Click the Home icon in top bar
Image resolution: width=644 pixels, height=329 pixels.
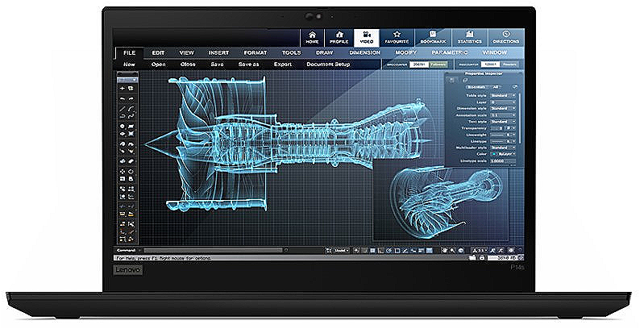[312, 37]
